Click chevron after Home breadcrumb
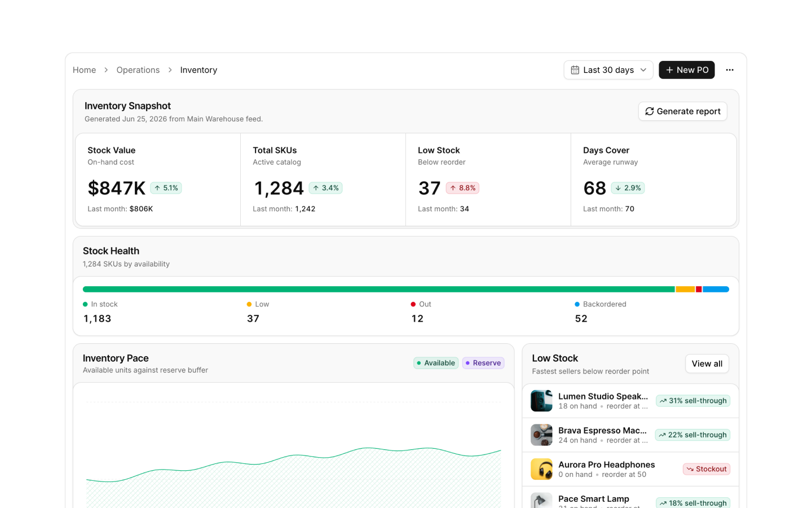Screen dimensions: 812x508 point(106,70)
